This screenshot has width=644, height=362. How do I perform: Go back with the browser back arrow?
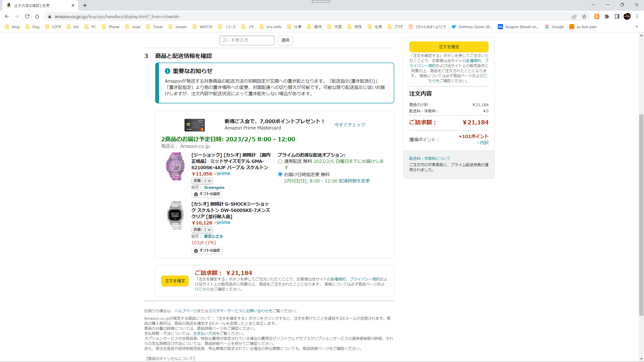[7, 16]
